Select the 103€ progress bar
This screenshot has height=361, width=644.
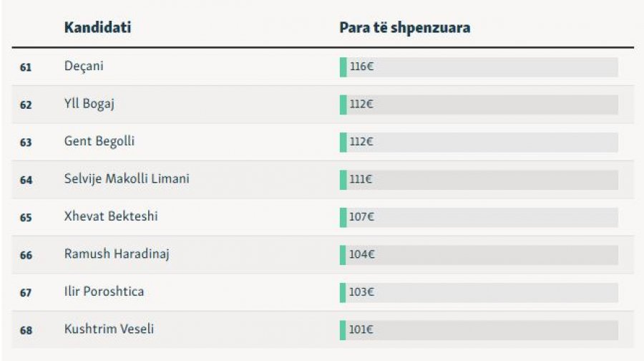[479, 292]
